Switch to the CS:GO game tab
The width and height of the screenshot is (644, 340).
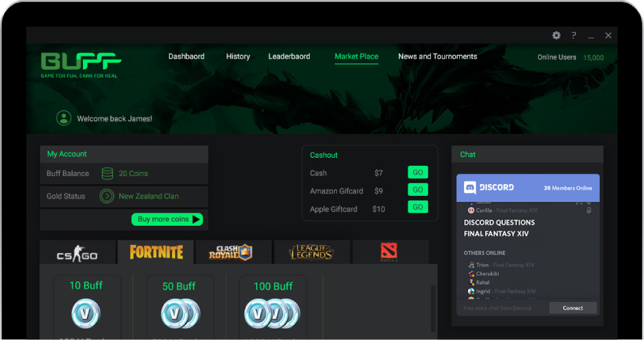click(x=77, y=252)
